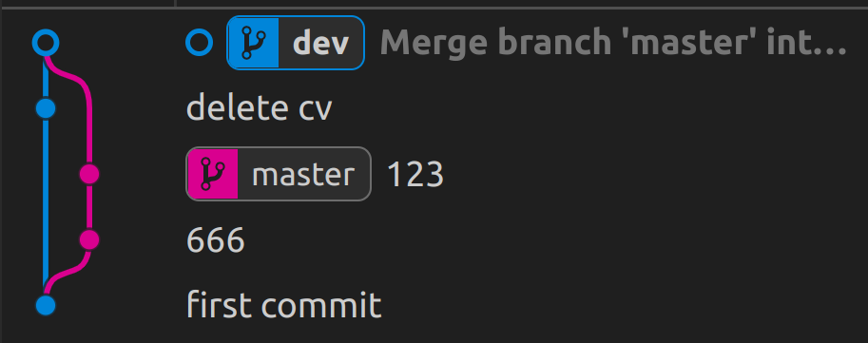This screenshot has width=868, height=343.
Task: Click the hollow circle indicator beside dev badge
Action: (200, 43)
